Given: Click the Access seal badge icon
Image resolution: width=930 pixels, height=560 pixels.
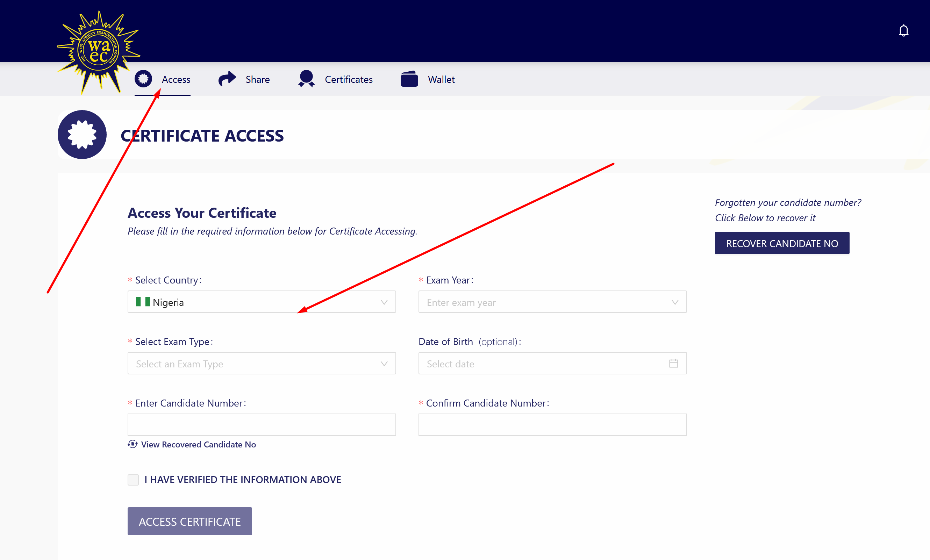Looking at the screenshot, I should coord(143,79).
